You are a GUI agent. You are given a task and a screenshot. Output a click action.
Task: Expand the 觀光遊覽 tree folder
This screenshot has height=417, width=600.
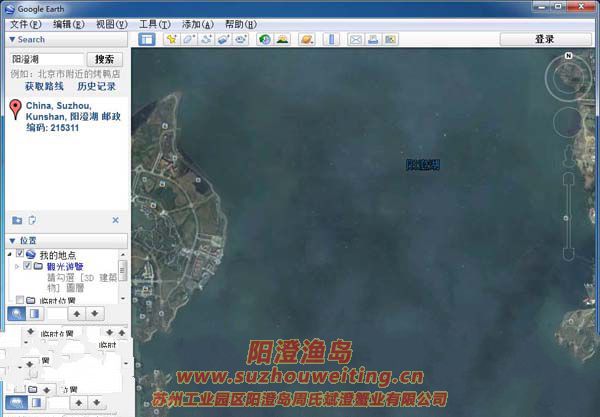coord(16,267)
